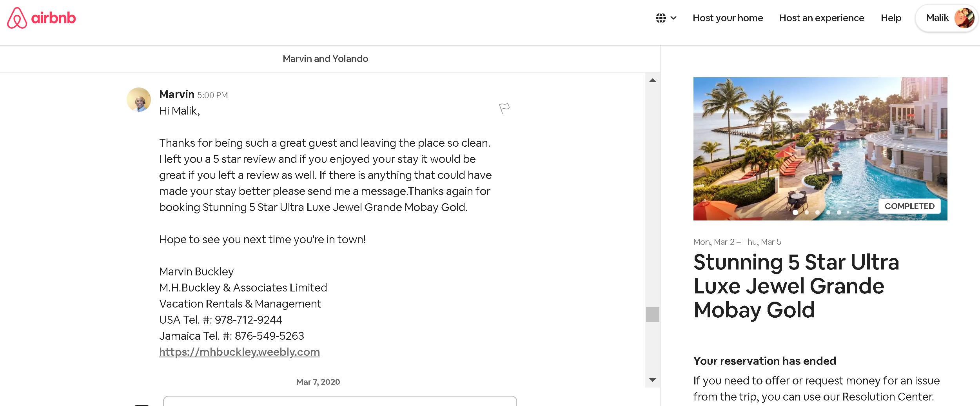Screen dimensions: 980x406
Task: Open Marvin's profile avatar
Action: [x=139, y=100]
